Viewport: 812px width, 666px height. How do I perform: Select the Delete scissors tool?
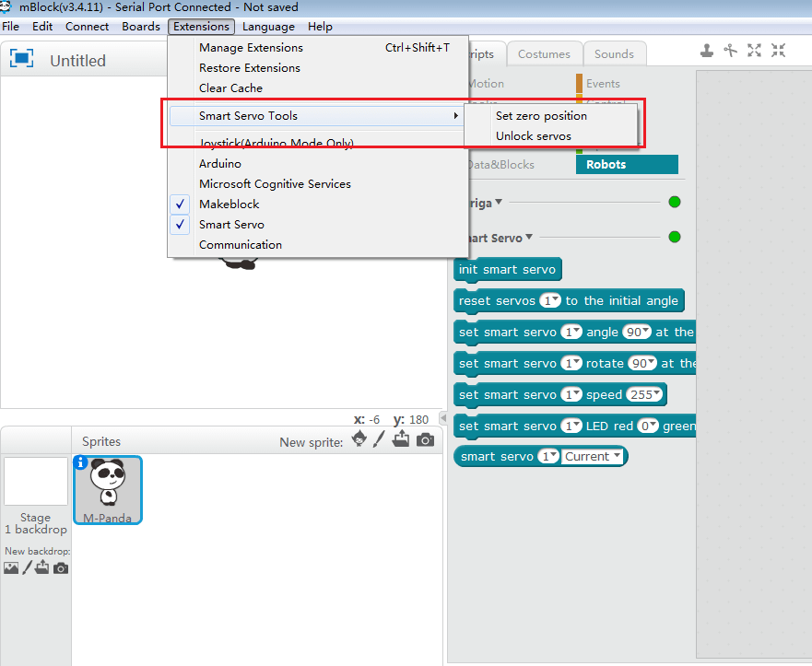[x=730, y=51]
